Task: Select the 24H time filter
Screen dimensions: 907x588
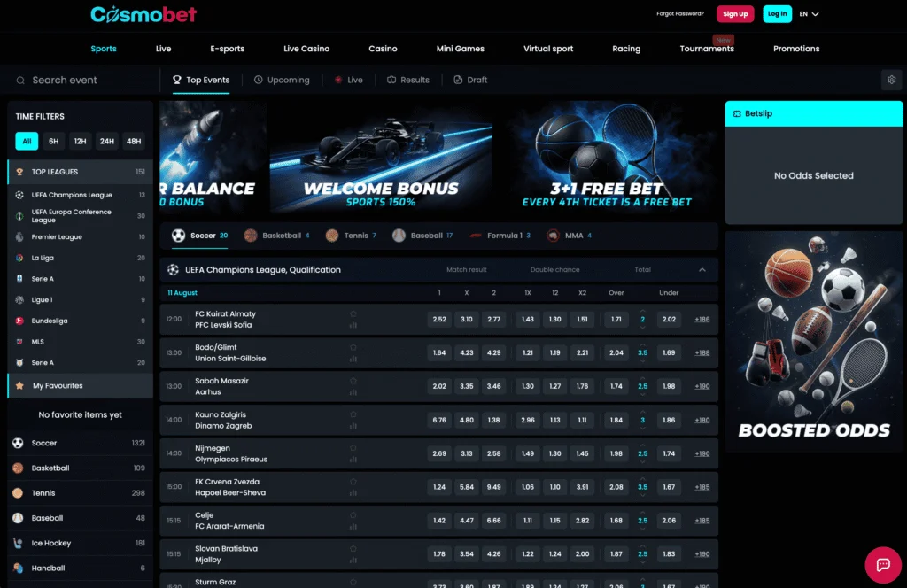Action: 106,141
